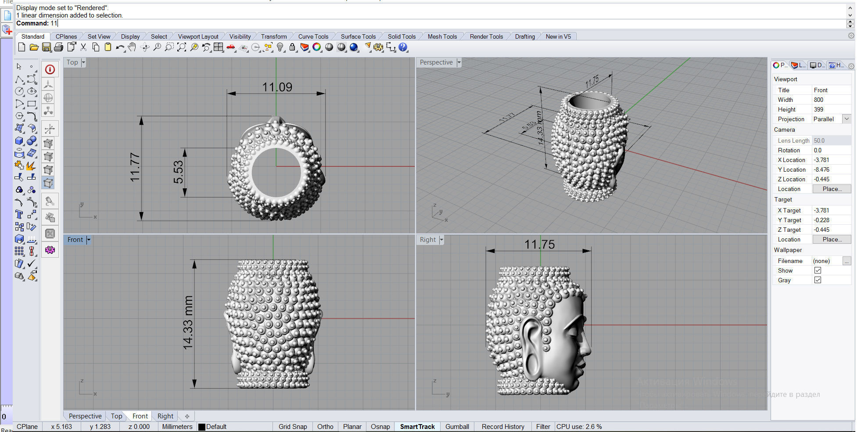Click the purple gear plugin icon
This screenshot has height=432, width=868.
[50, 250]
